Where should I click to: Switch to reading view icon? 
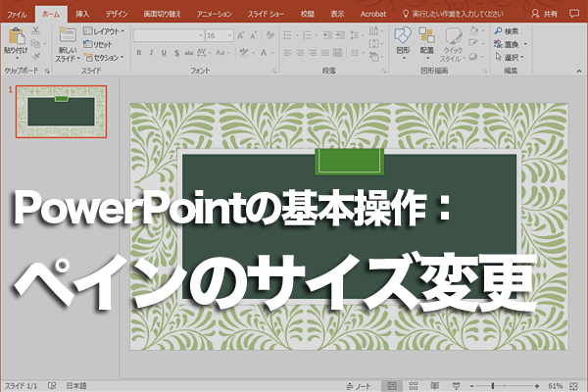pos(434,386)
